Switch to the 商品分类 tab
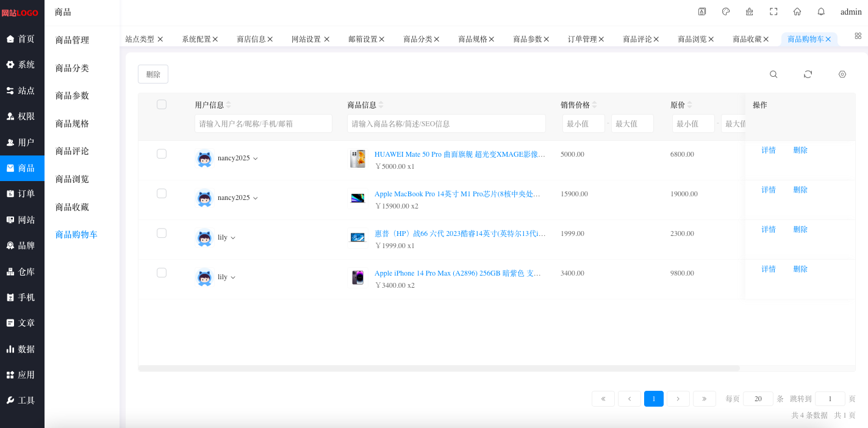868x428 pixels. point(418,39)
